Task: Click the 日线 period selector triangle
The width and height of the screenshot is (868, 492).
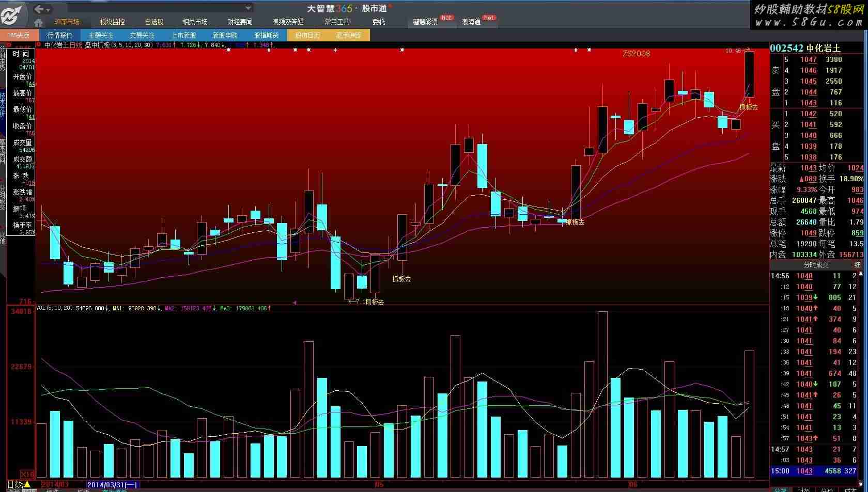Action: pos(27,485)
